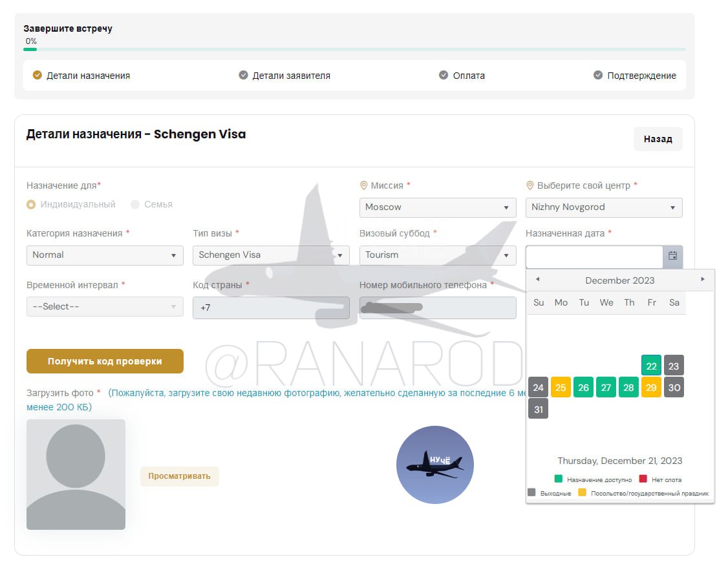Advance calendar to next month
The height and width of the screenshot is (566, 728).
pos(703,280)
